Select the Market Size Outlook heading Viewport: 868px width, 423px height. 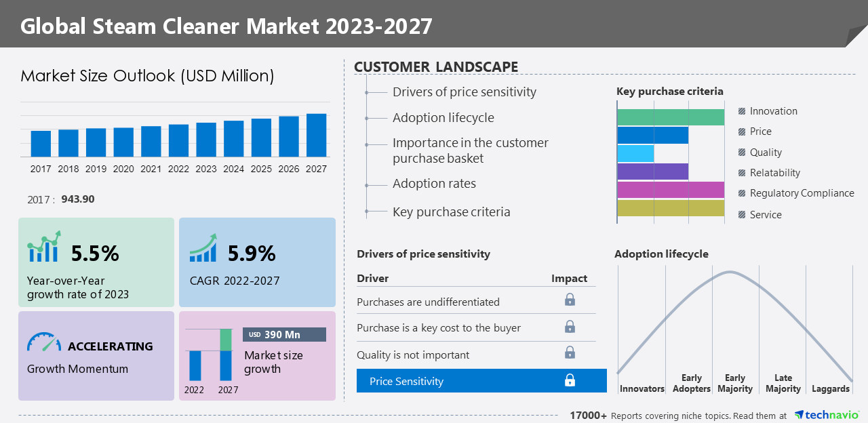148,76
